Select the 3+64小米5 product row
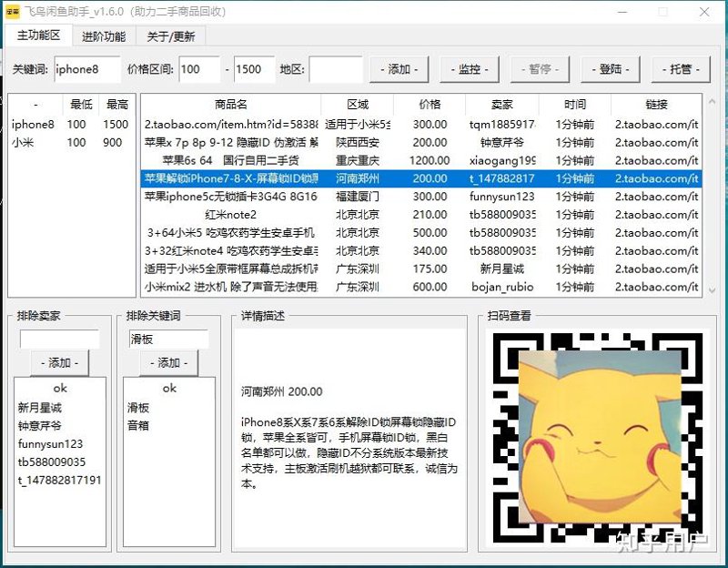728x568 pixels. tap(421, 233)
